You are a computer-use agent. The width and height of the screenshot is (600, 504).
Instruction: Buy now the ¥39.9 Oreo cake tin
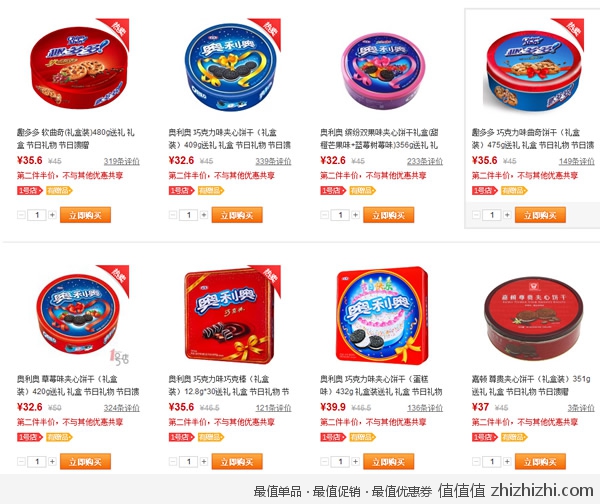[x=389, y=462]
